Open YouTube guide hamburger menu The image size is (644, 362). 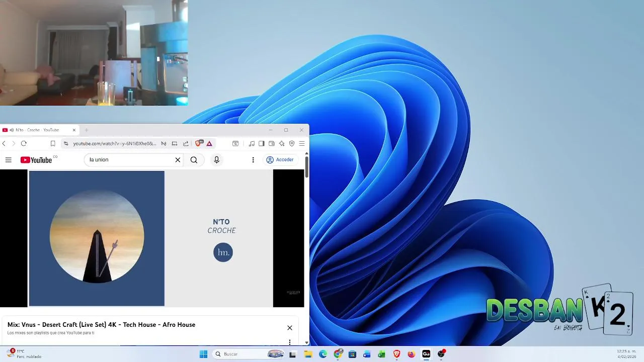coord(8,160)
